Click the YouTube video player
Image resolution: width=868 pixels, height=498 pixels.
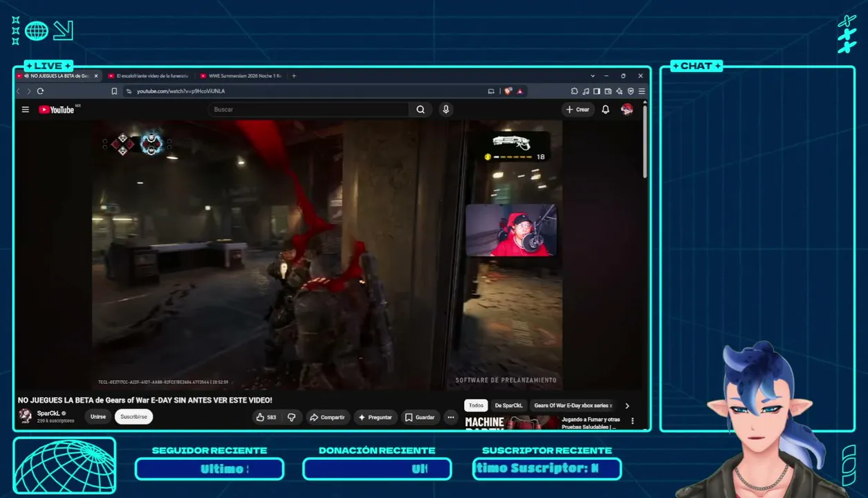tap(327, 255)
